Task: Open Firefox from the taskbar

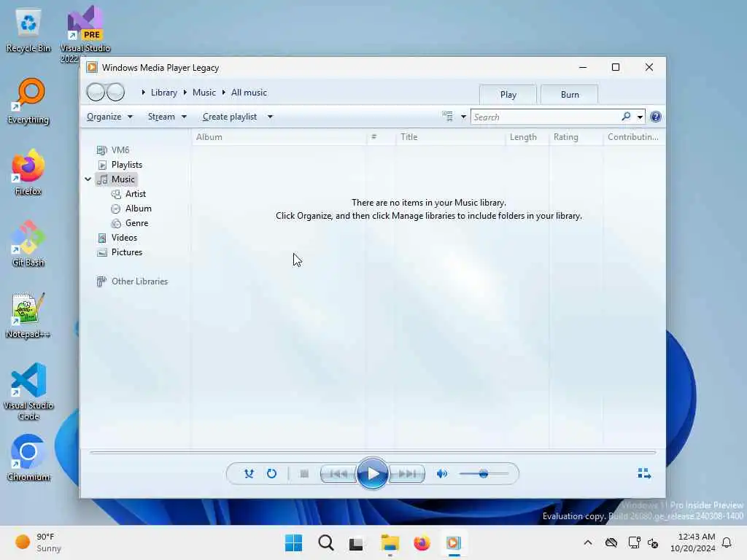Action: tap(422, 542)
